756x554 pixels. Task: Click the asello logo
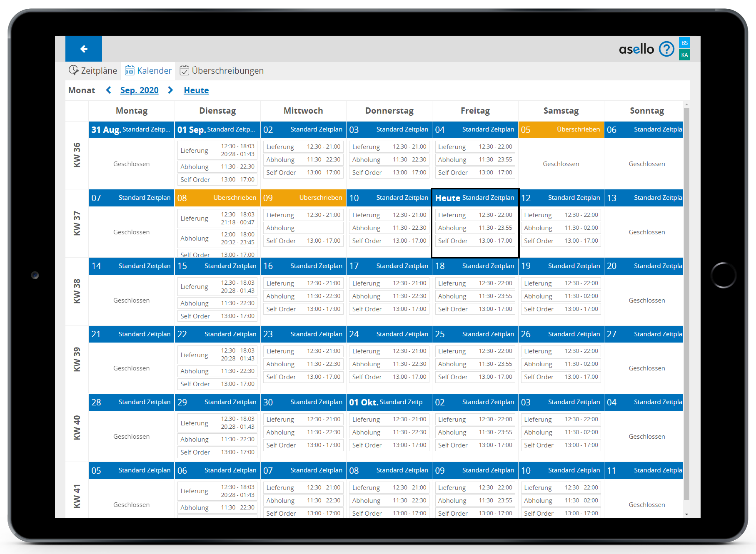[636, 49]
